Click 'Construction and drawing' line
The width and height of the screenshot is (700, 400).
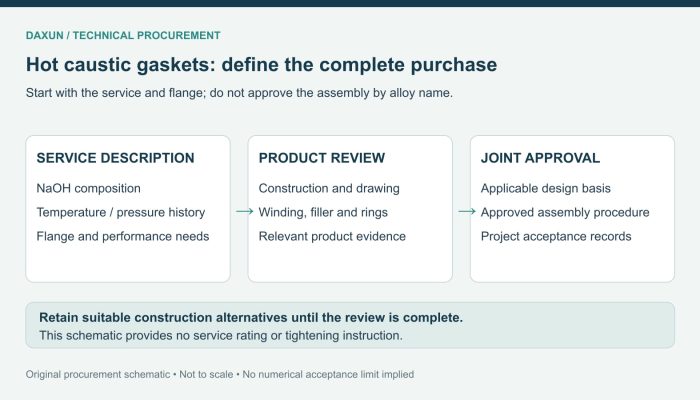pyautogui.click(x=329, y=188)
